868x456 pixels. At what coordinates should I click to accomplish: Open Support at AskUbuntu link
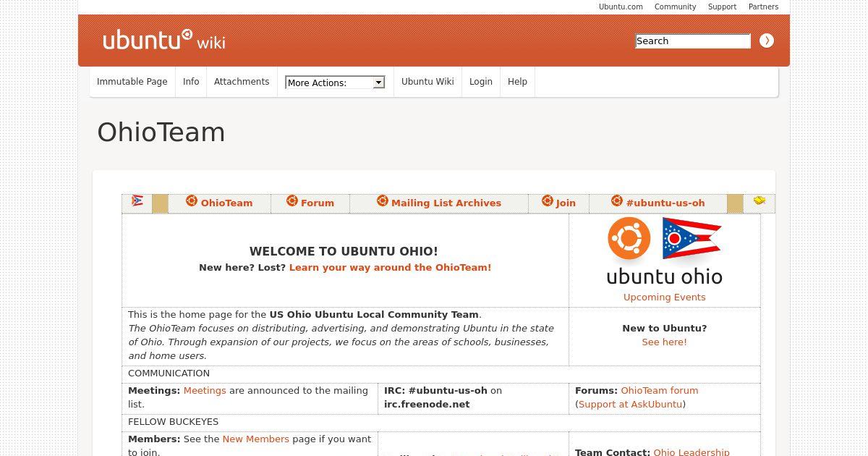[x=630, y=405]
